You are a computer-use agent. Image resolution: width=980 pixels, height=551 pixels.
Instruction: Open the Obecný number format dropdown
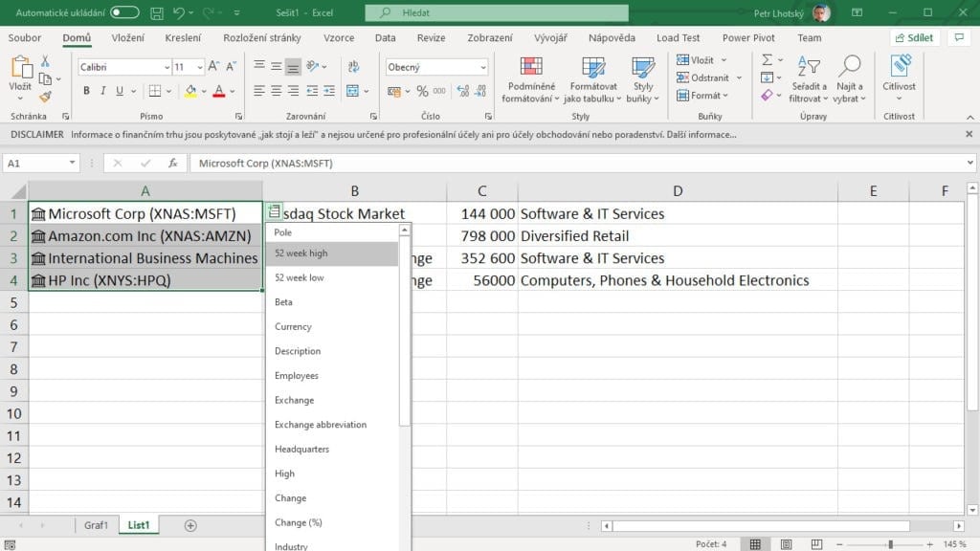coord(482,68)
